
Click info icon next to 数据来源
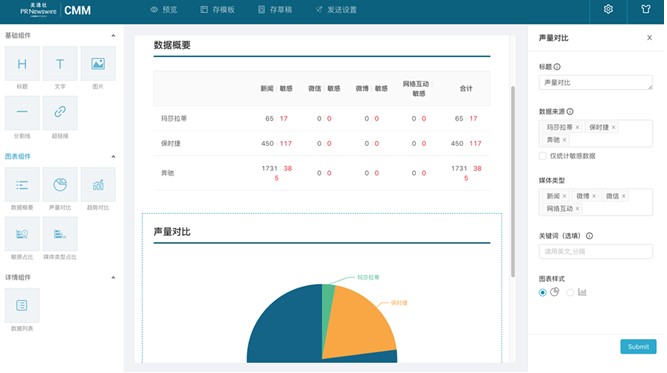pyautogui.click(x=570, y=111)
